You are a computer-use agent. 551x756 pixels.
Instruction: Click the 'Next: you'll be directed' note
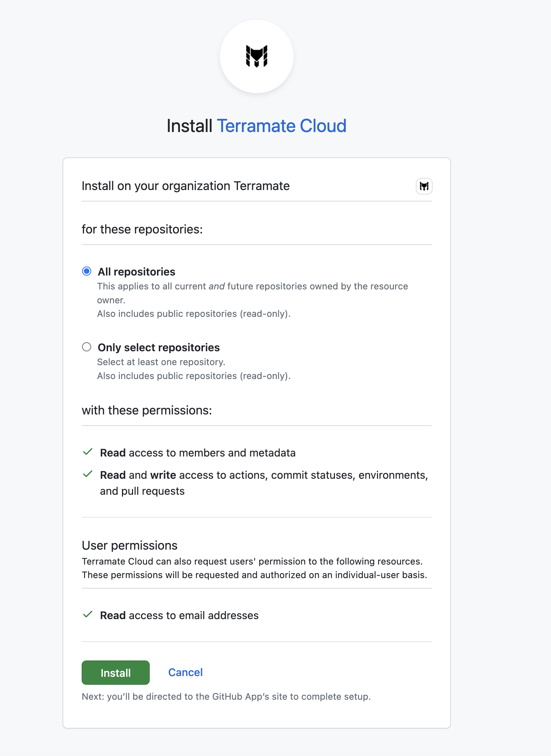(x=226, y=697)
